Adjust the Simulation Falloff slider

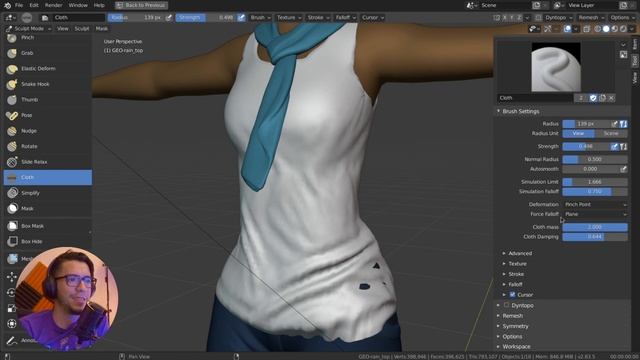[x=595, y=191]
